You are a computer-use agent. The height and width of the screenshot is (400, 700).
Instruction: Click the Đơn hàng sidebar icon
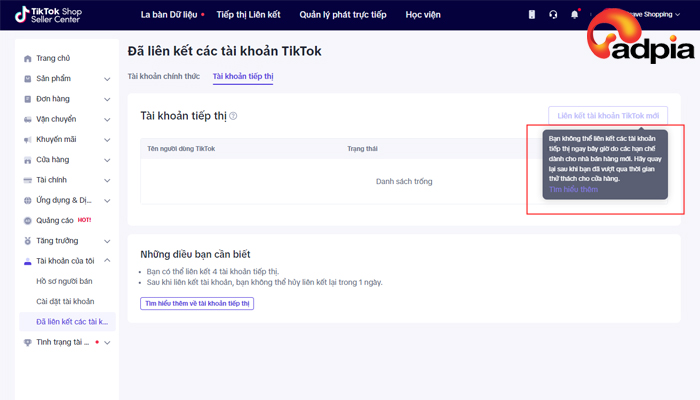point(28,99)
